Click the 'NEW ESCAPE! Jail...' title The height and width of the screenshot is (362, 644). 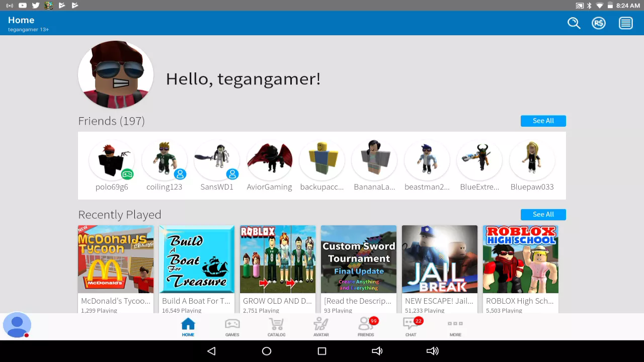pyautogui.click(x=439, y=301)
